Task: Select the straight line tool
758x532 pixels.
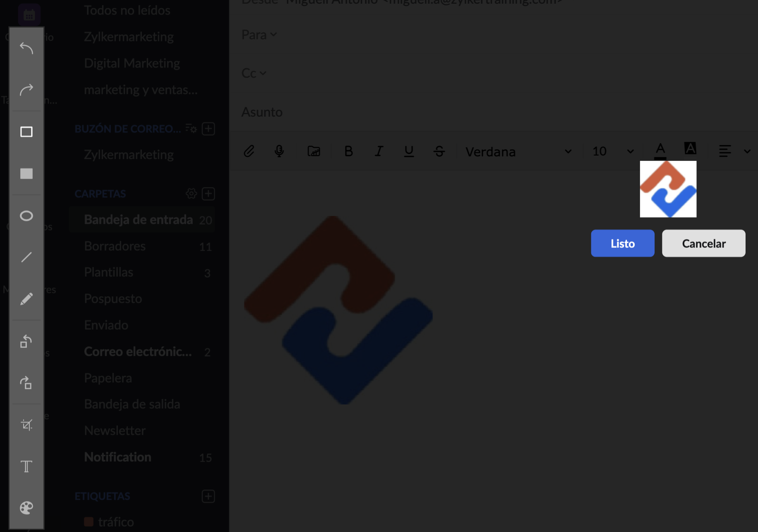Action: (x=26, y=257)
